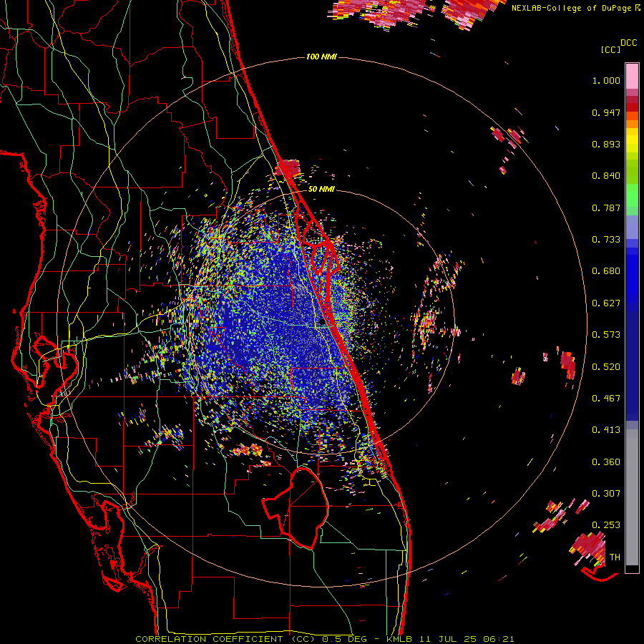Click the TH threshold label
The width and height of the screenshot is (644, 644).
pyautogui.click(x=615, y=557)
